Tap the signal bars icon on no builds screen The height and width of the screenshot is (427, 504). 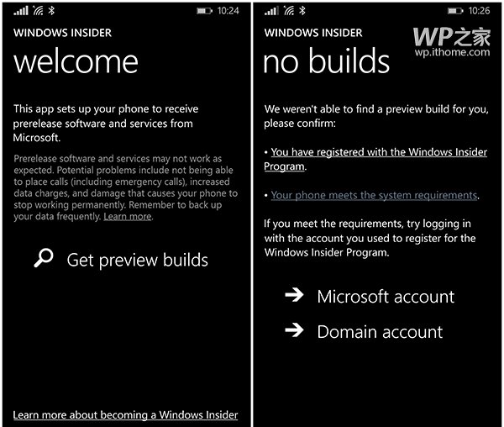[x=271, y=11]
